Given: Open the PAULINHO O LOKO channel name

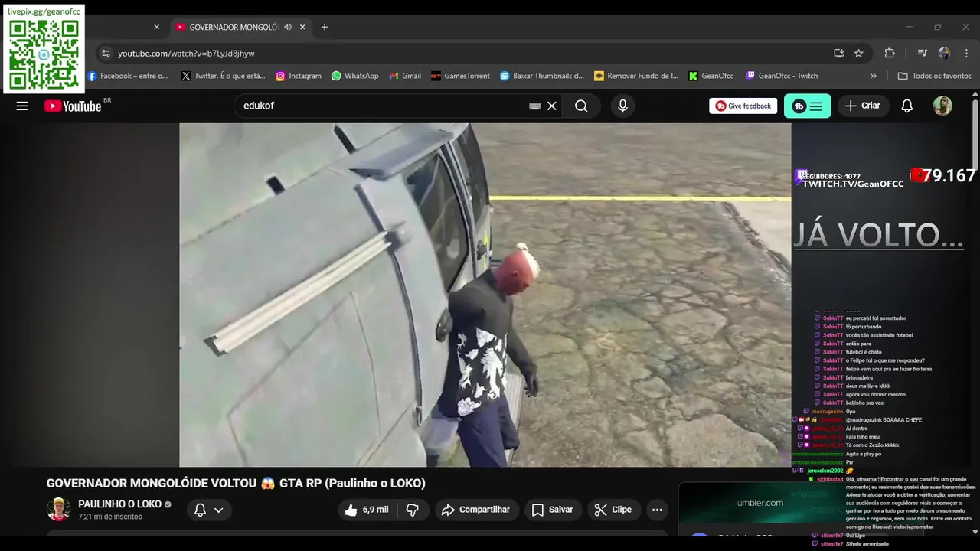Looking at the screenshot, I should (119, 504).
